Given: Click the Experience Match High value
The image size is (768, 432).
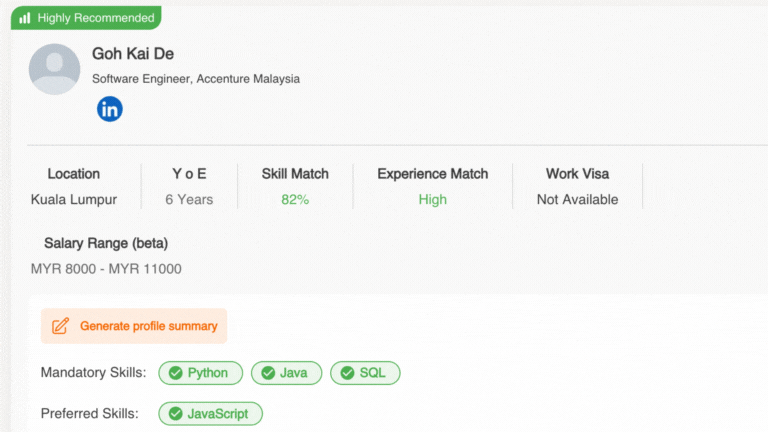Looking at the screenshot, I should click(433, 199).
